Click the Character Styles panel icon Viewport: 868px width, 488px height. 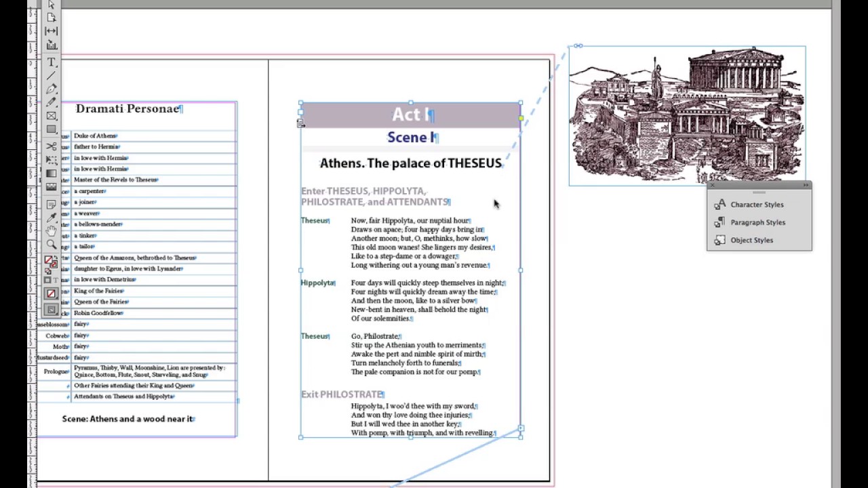719,205
